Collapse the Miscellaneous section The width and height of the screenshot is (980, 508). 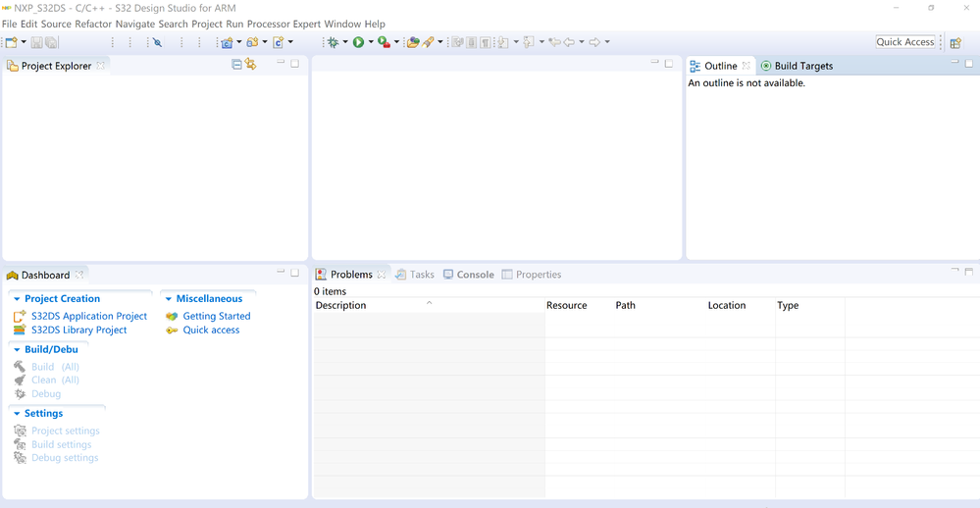pyautogui.click(x=168, y=299)
